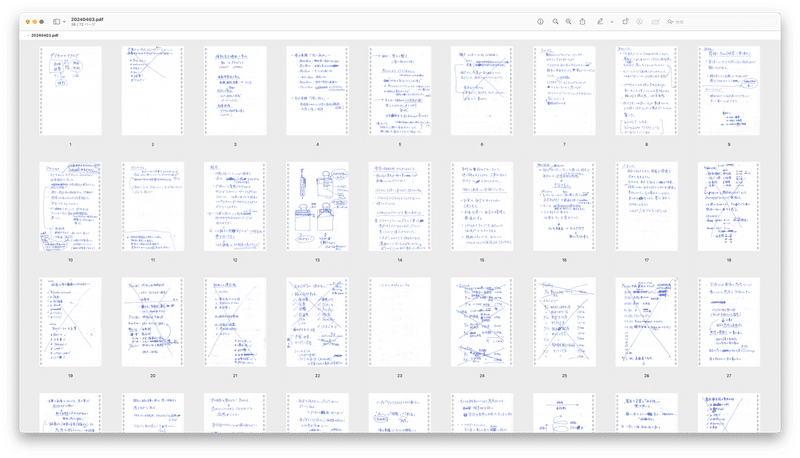The width and height of the screenshot is (800, 458).
Task: Select the page 15 thumbnail
Action: point(482,207)
